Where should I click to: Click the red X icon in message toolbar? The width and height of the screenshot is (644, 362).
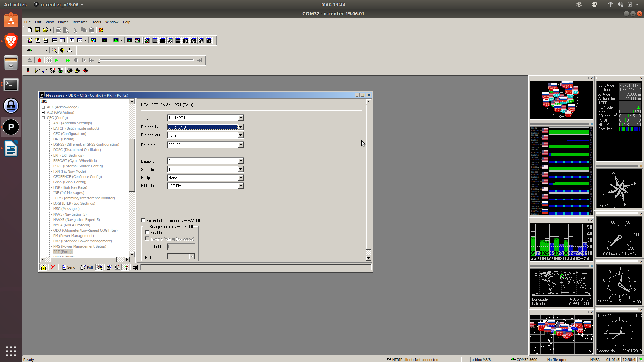(53, 267)
